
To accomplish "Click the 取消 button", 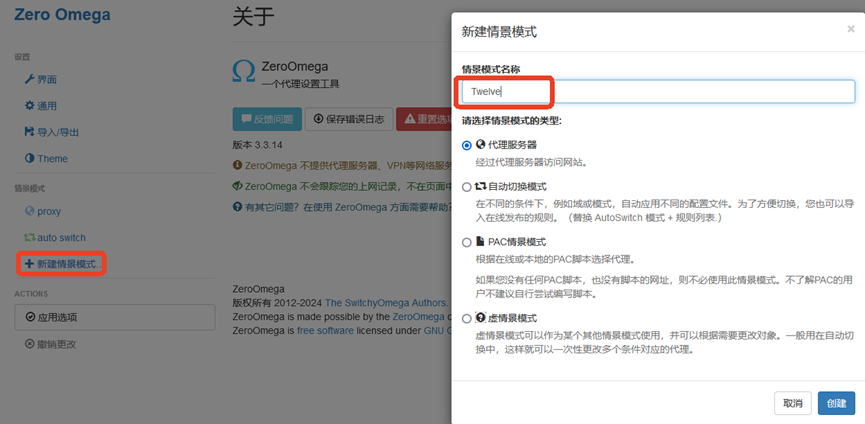I will 793,403.
